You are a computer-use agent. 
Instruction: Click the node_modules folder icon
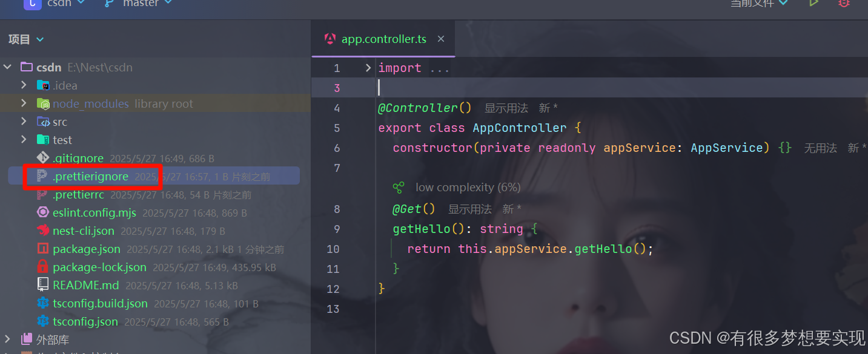point(43,103)
